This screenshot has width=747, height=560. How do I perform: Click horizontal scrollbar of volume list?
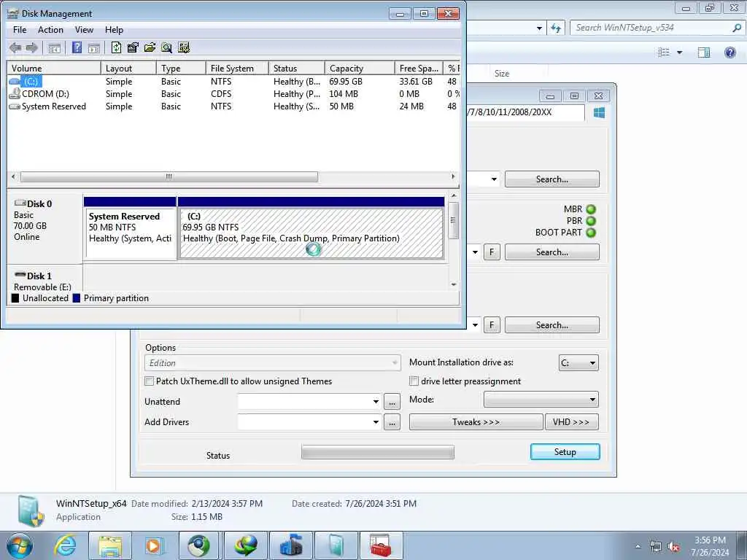pos(169,176)
